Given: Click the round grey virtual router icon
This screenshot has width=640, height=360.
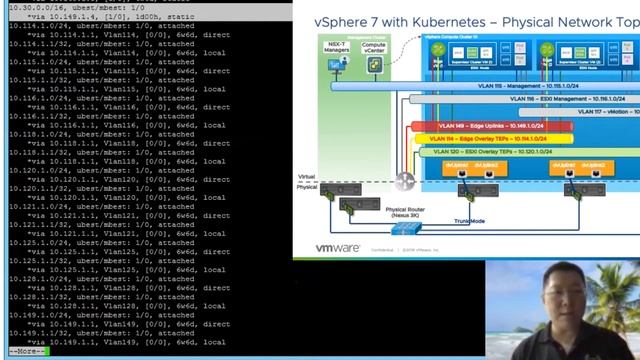Looking at the screenshot, I should point(405,181).
